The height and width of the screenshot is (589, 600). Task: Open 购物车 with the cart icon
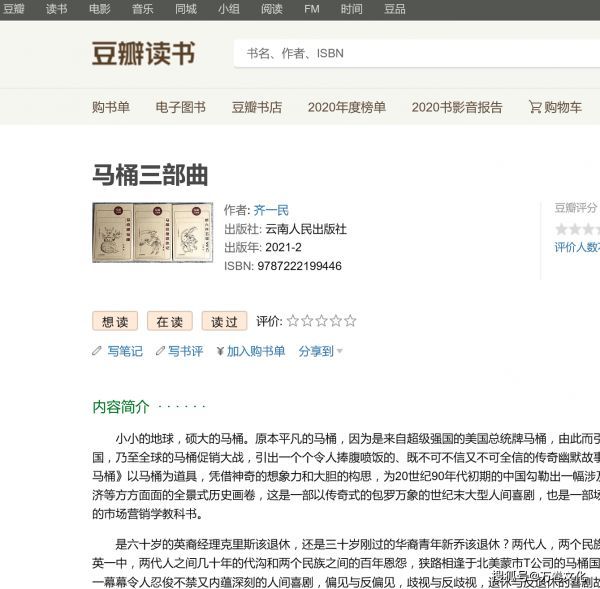click(555, 107)
